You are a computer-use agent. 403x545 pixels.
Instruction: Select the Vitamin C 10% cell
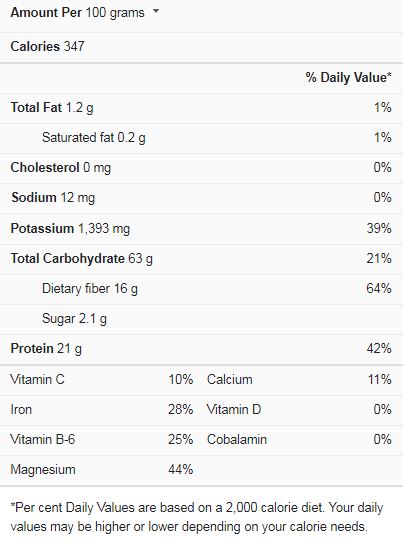102,380
